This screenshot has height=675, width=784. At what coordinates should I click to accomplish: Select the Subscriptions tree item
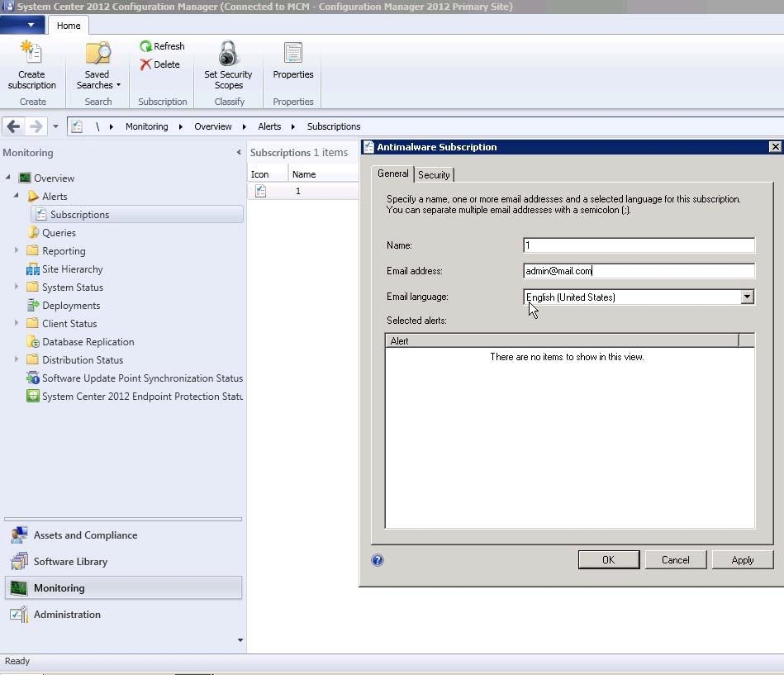click(x=137, y=215)
